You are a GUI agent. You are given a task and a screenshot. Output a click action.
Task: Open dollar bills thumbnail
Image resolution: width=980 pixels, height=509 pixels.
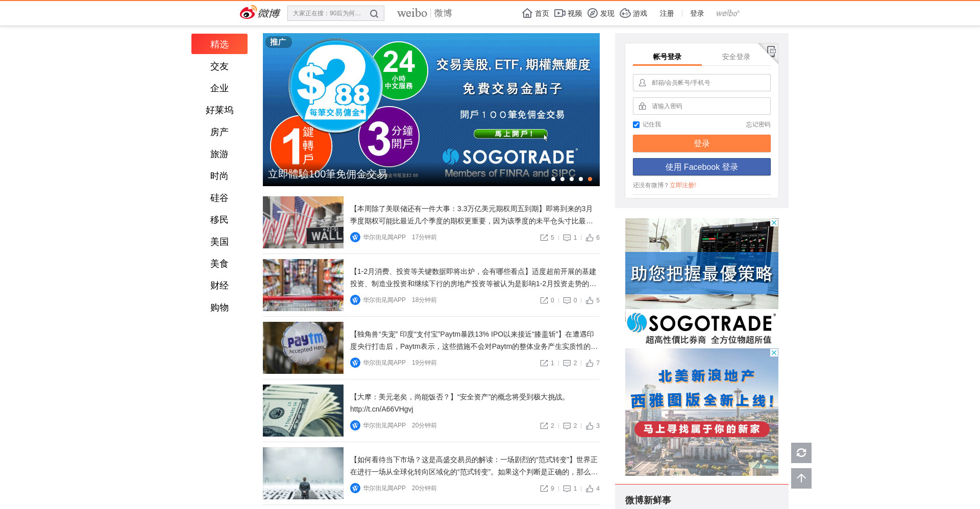(x=303, y=411)
